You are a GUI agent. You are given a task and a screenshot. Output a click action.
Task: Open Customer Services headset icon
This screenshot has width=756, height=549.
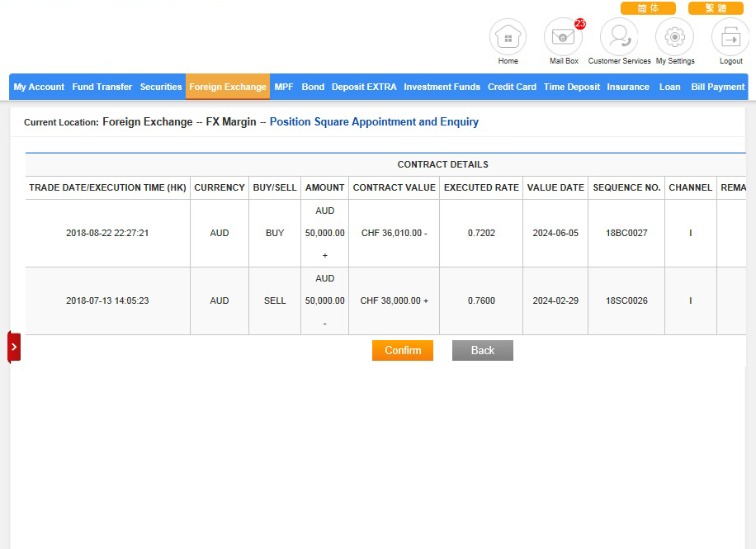point(619,38)
